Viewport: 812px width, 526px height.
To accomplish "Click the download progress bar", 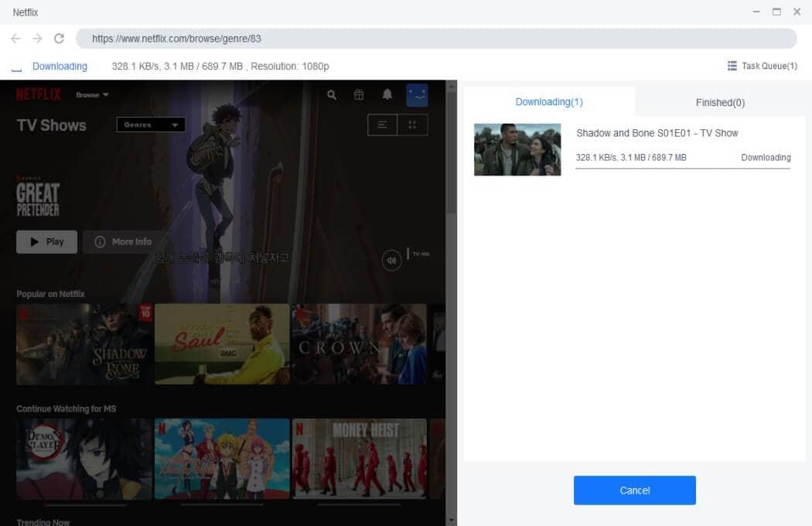I will tap(683, 169).
